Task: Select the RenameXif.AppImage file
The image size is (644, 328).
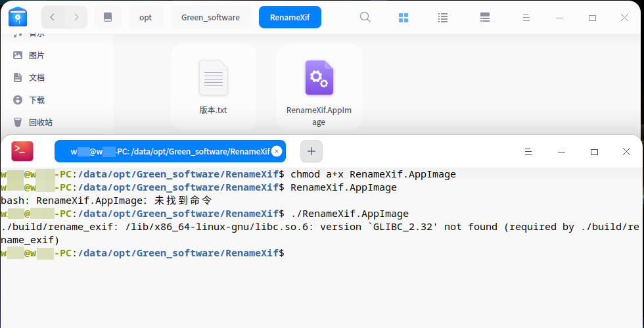Action: click(319, 86)
